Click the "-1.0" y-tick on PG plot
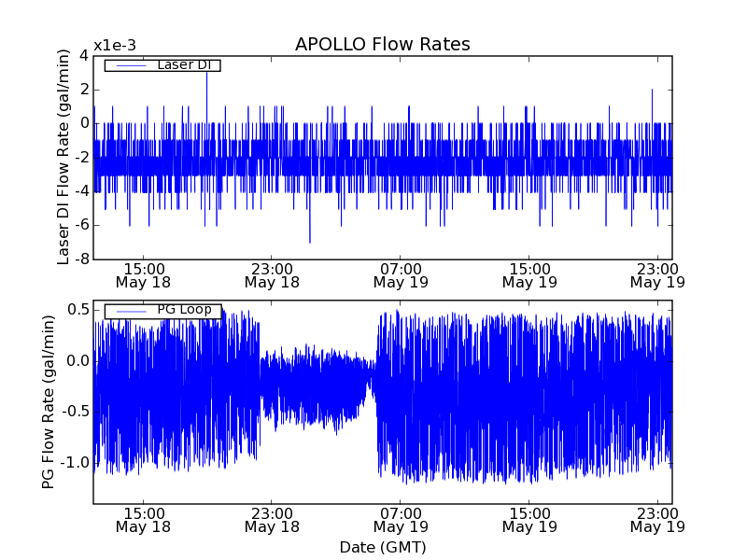 pyautogui.click(x=75, y=462)
